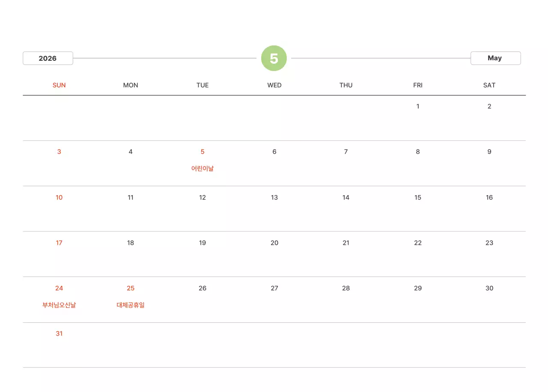The height and width of the screenshot is (392, 548).
Task: Select the 2026 year box
Action: [x=48, y=58]
